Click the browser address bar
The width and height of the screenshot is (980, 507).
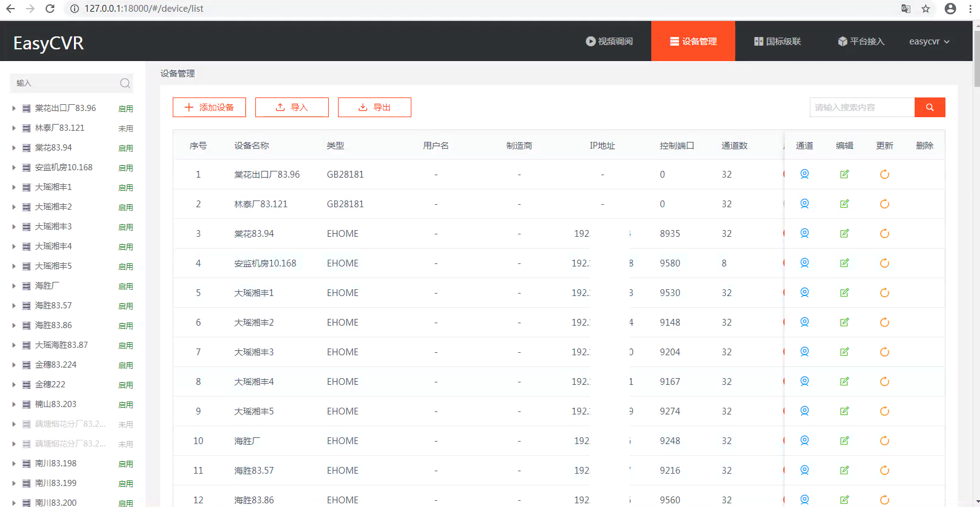click(481, 9)
